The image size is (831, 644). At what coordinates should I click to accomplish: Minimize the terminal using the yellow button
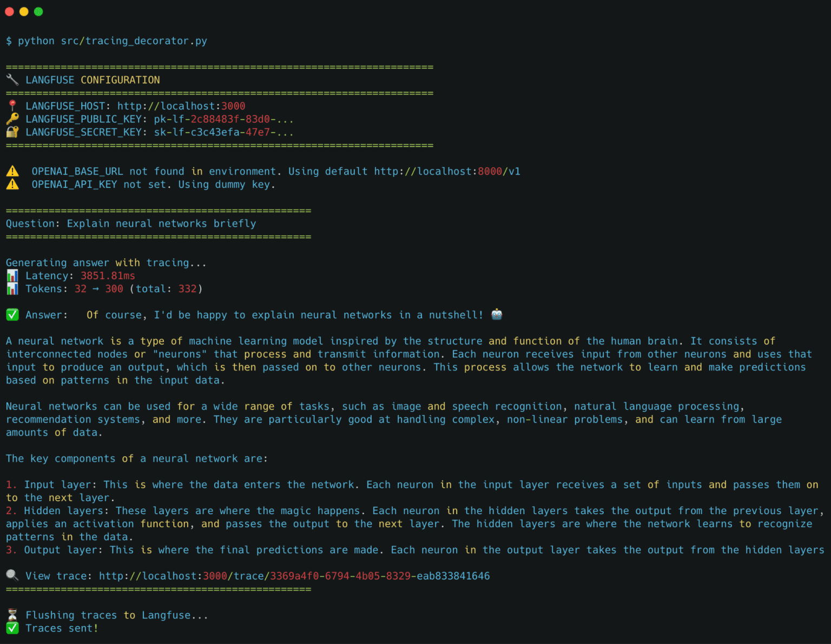coord(24,12)
